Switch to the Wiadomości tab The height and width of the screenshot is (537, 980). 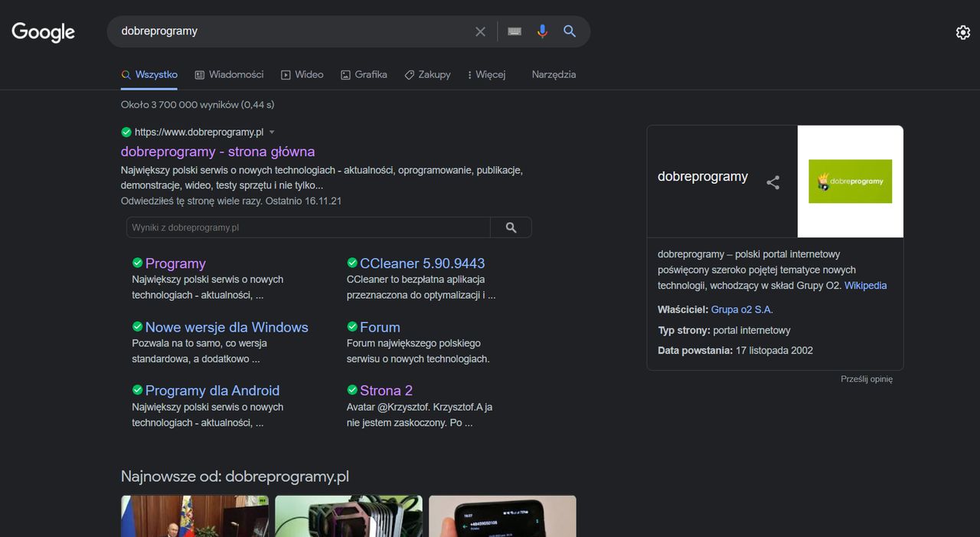tap(229, 74)
